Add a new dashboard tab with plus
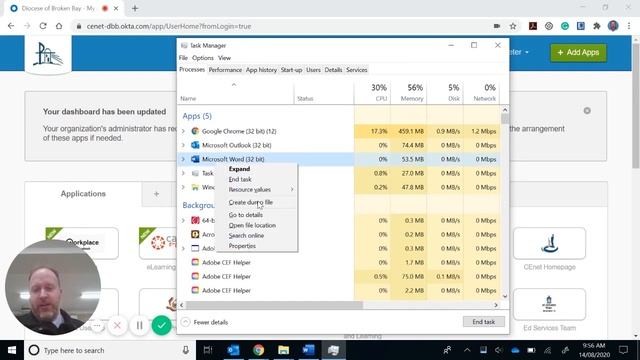This screenshot has width=640, height=360. (156, 194)
